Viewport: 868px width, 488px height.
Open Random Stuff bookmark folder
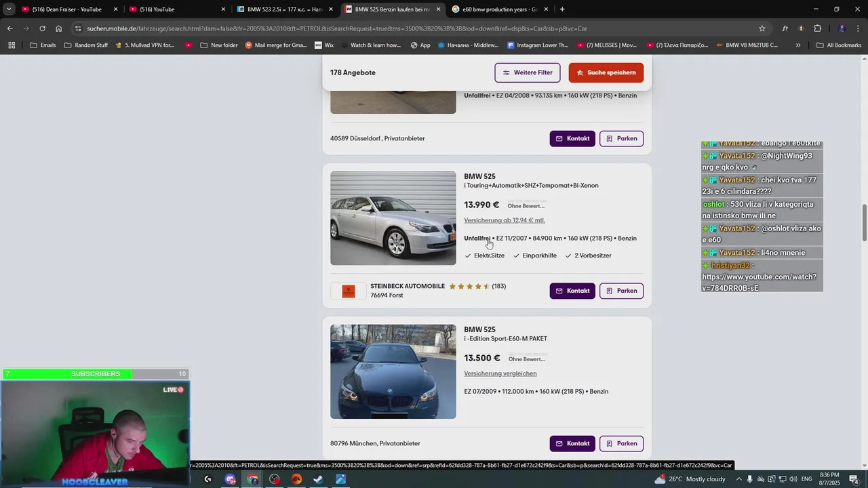pos(86,45)
